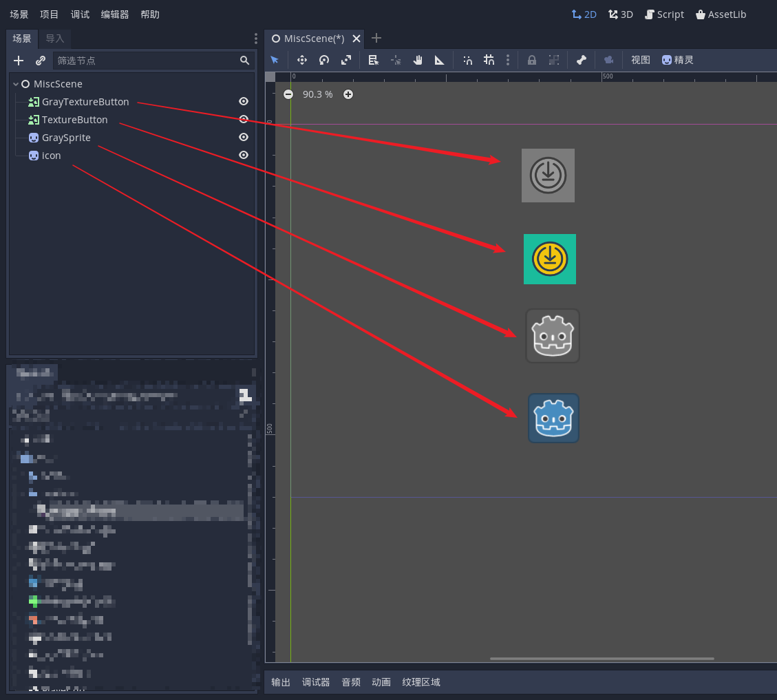Select the arrow Select Mode tool
The image size is (777, 700).
coord(275,60)
